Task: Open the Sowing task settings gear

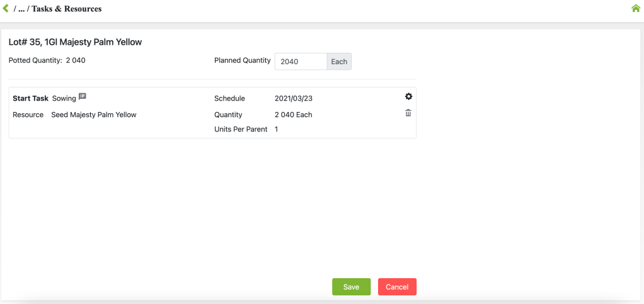Action: click(408, 96)
